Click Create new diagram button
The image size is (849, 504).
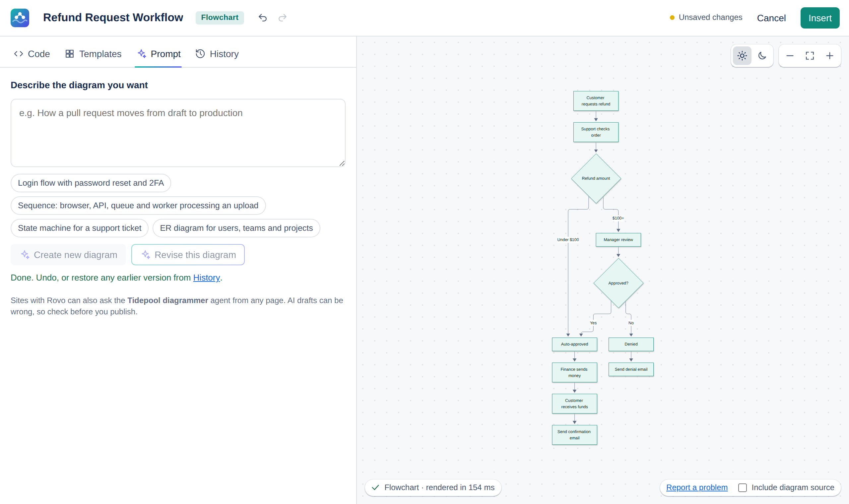[68, 255]
